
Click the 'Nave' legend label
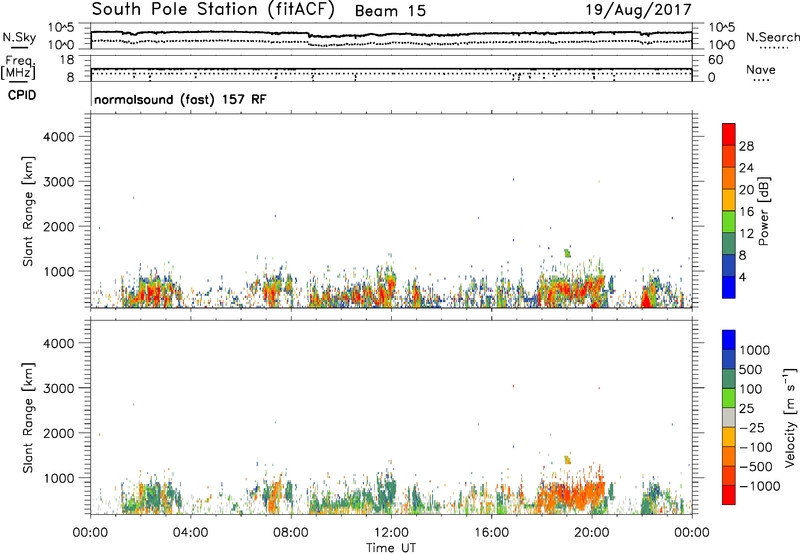760,70
